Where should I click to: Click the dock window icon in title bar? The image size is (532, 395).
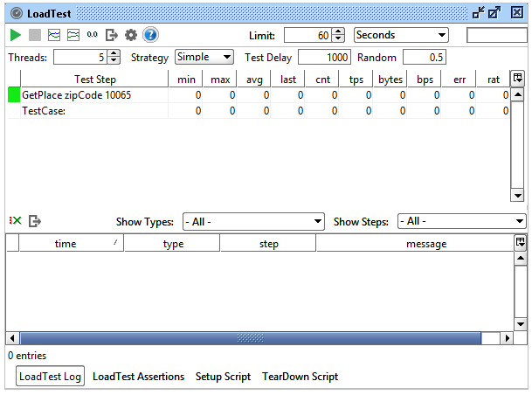pyautogui.click(x=479, y=13)
